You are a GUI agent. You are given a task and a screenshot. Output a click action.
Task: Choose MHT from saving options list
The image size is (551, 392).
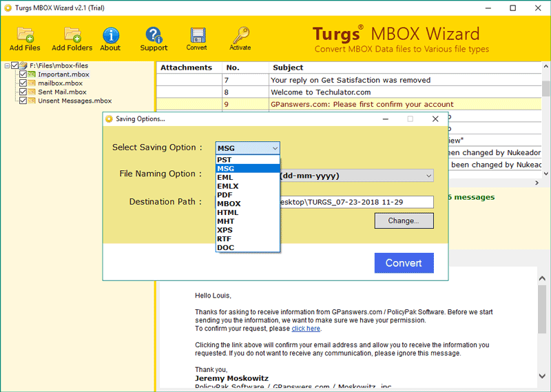click(248, 221)
